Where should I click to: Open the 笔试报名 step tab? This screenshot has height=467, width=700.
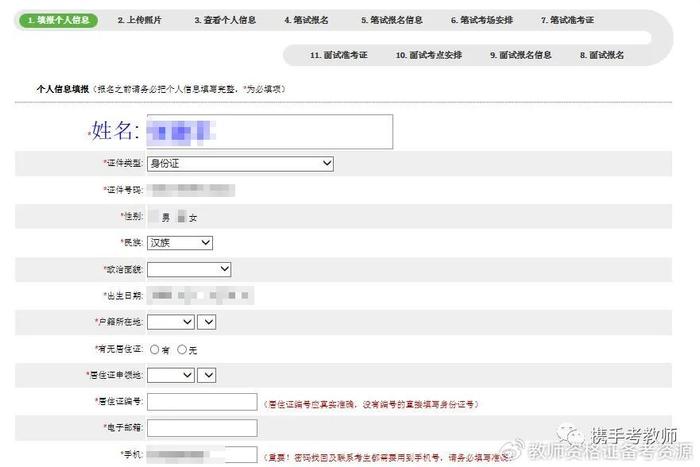307,20
